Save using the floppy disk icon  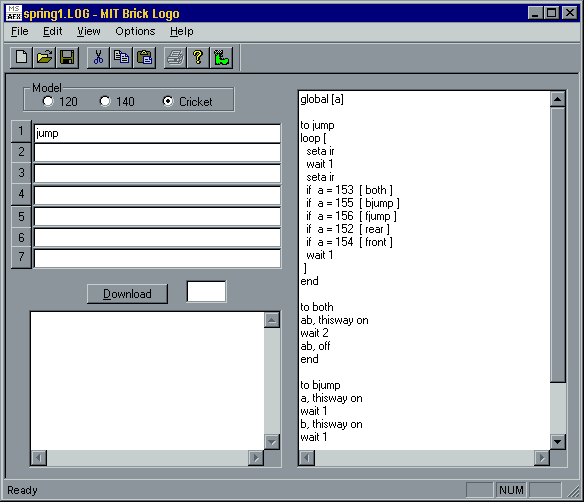[67, 57]
